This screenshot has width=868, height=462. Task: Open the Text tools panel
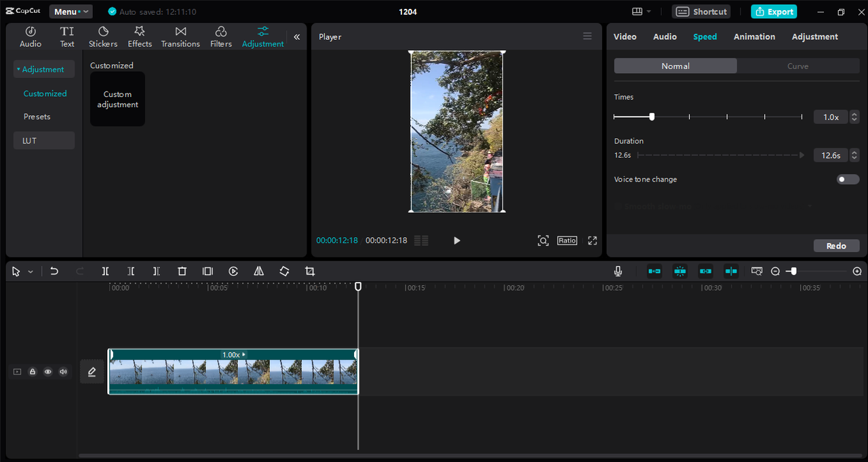coord(67,37)
